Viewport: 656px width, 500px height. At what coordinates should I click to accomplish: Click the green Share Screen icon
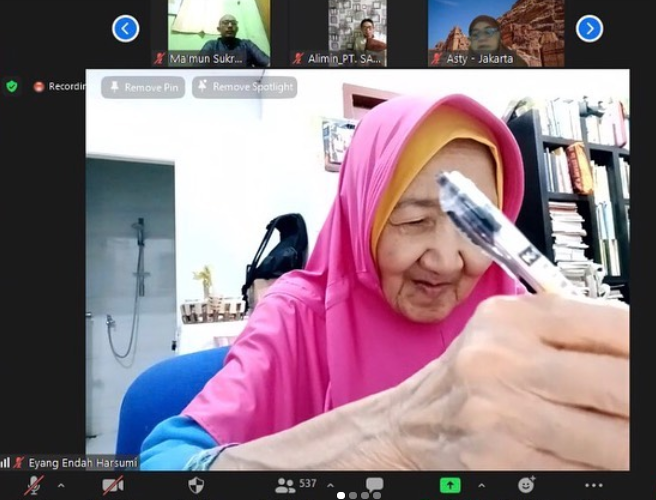pyautogui.click(x=450, y=485)
